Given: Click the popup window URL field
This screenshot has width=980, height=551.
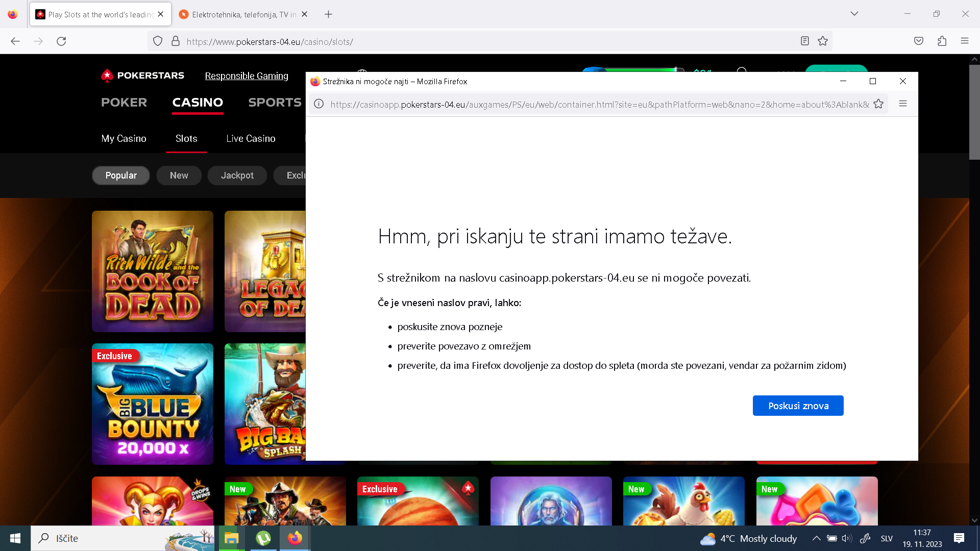Looking at the screenshot, I should pyautogui.click(x=599, y=104).
